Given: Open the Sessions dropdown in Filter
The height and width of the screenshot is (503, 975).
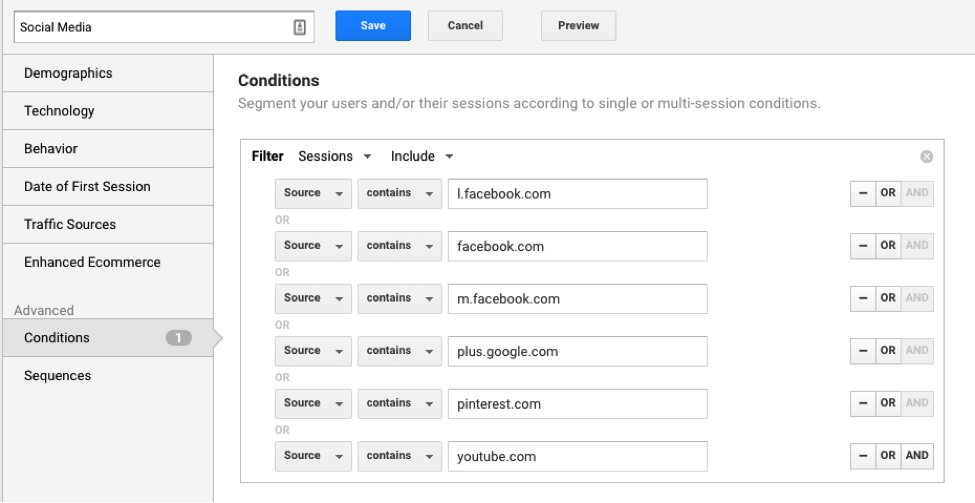Looking at the screenshot, I should point(335,157).
